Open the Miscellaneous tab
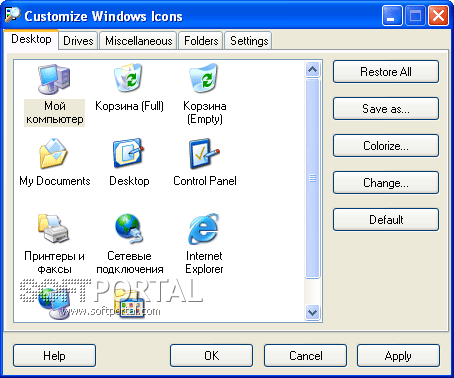Image resolution: width=454 pixels, height=378 pixels. click(x=138, y=41)
